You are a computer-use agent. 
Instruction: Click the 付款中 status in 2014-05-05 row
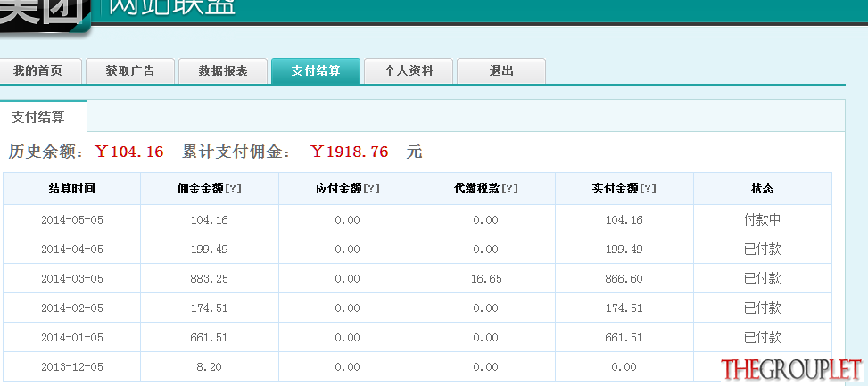[x=762, y=219]
